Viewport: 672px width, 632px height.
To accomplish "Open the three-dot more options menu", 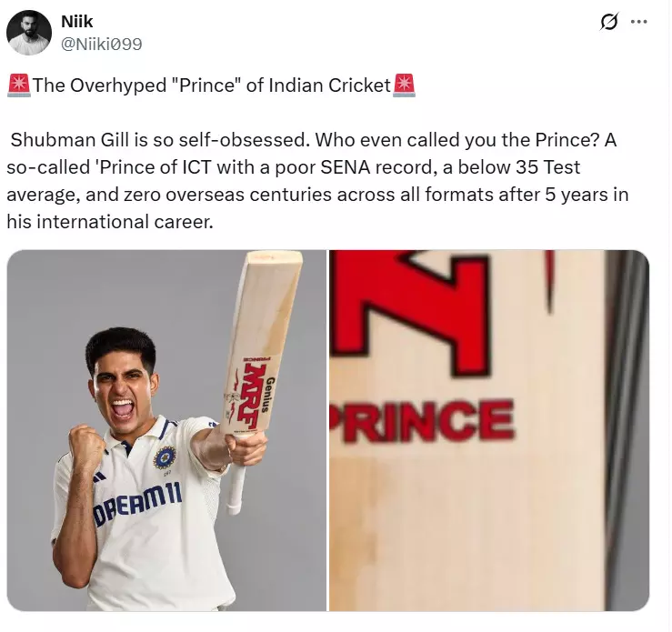I will 640,23.
